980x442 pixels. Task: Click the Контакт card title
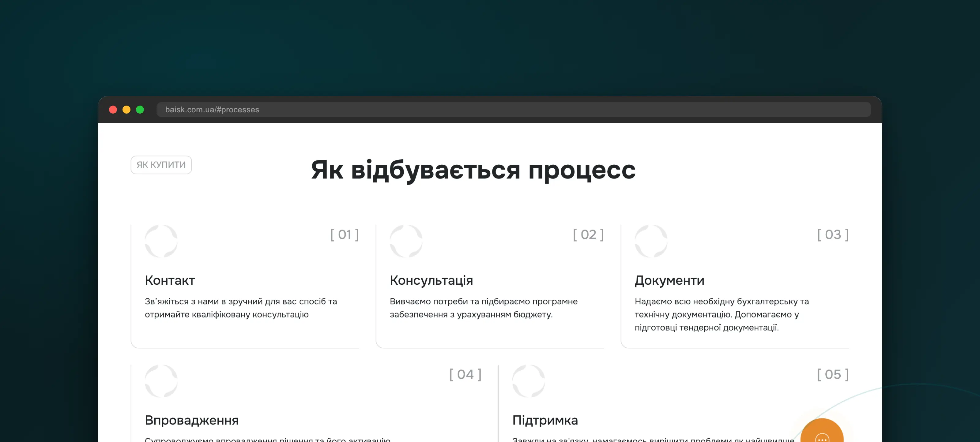(x=170, y=280)
